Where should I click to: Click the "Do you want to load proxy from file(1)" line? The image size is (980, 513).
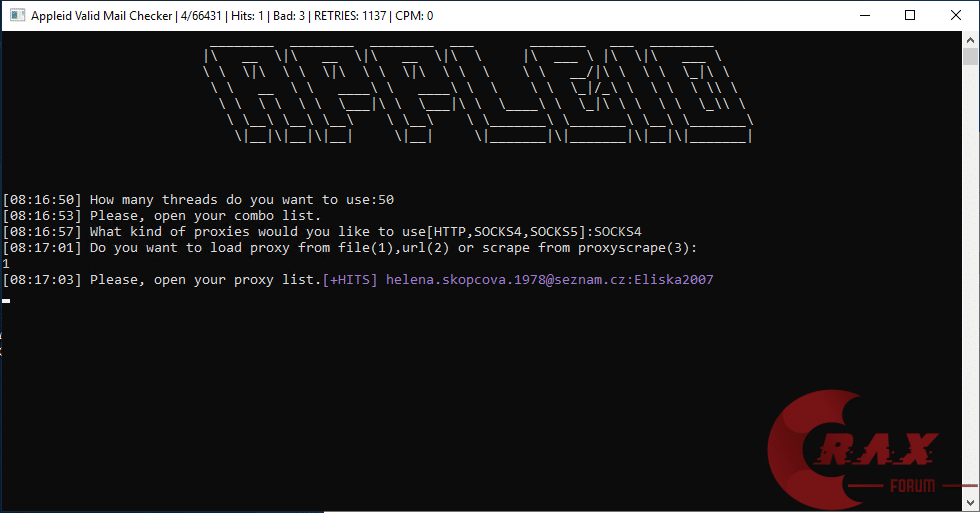point(350,248)
